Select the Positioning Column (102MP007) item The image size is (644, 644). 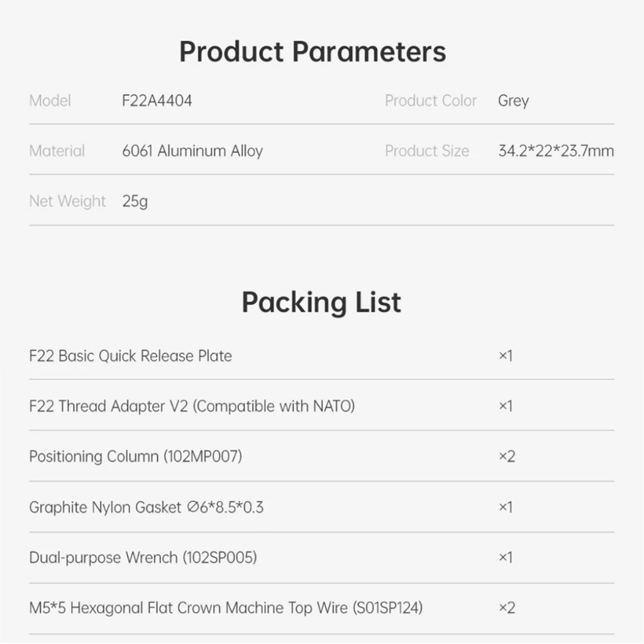tap(135, 457)
